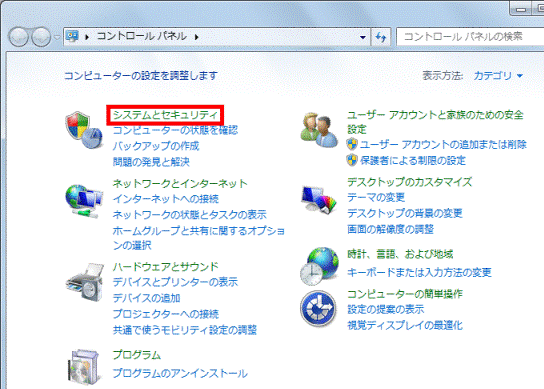Click shield icon beside 保護者による制限の設定

352,160
